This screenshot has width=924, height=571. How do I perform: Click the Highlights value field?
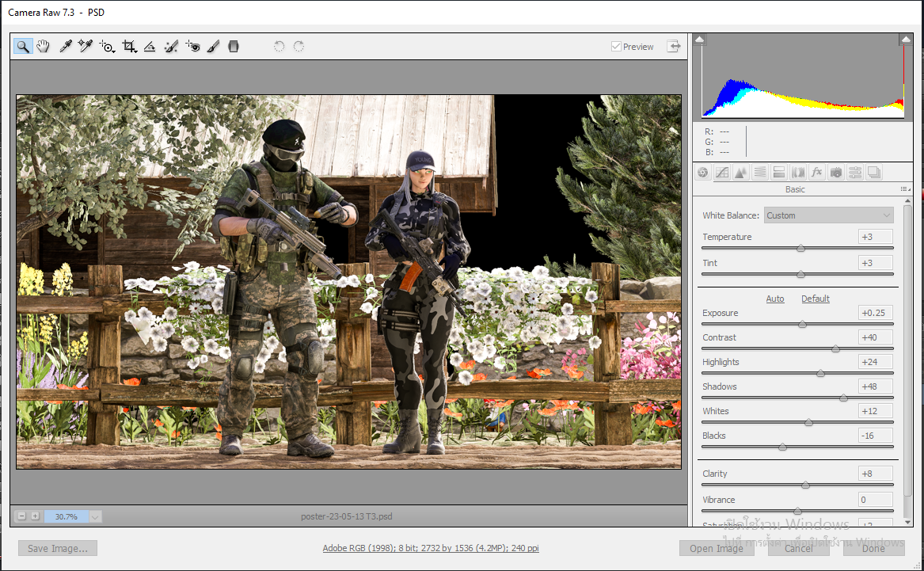[x=875, y=362]
